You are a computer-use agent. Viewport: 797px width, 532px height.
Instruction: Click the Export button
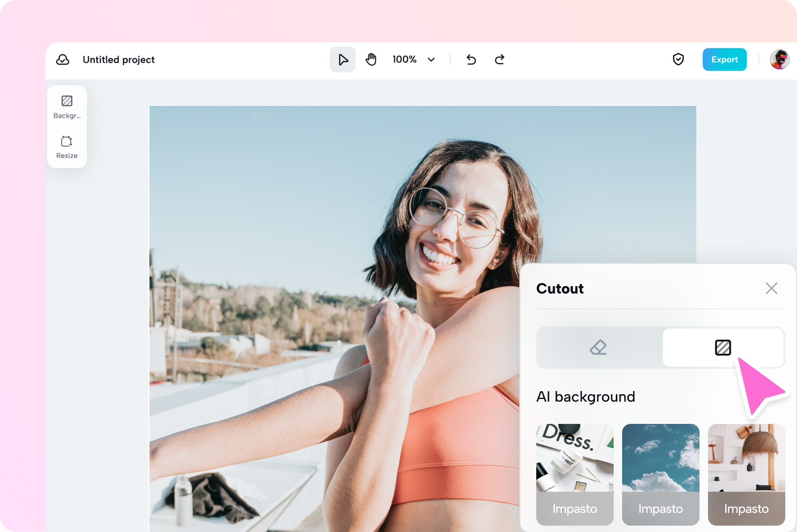click(x=724, y=59)
